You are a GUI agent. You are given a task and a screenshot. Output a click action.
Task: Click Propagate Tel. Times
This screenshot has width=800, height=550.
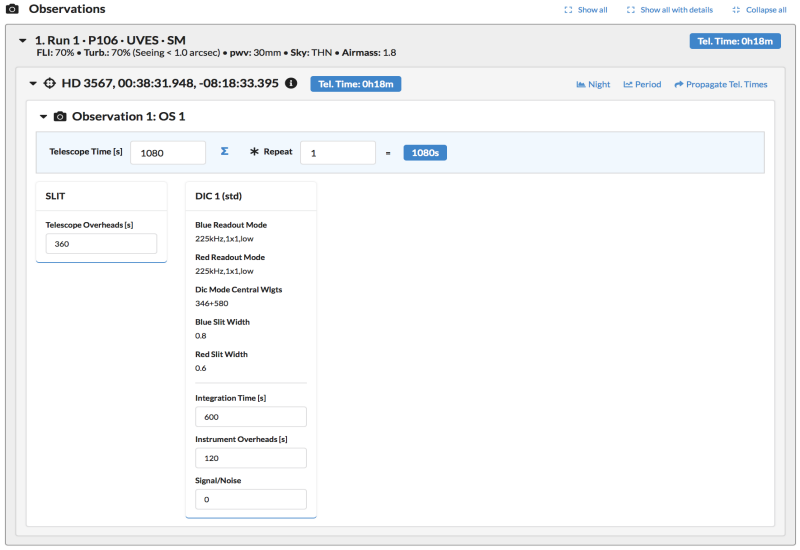tap(721, 85)
